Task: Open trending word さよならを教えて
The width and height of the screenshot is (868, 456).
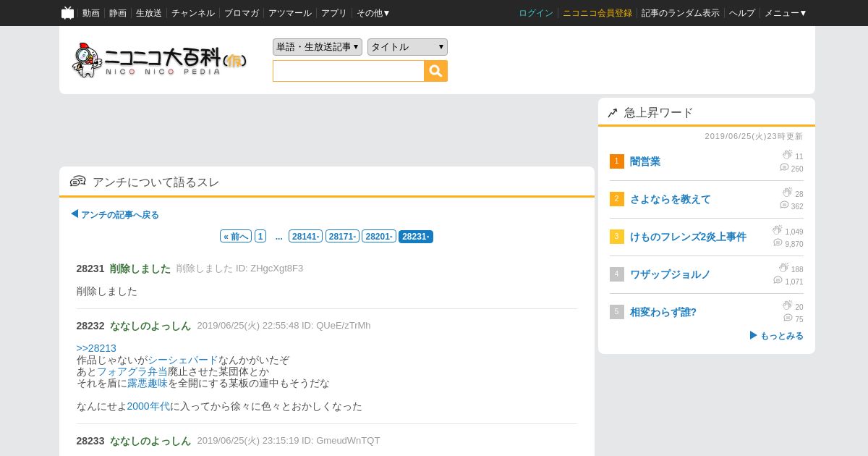Action: pyautogui.click(x=671, y=199)
